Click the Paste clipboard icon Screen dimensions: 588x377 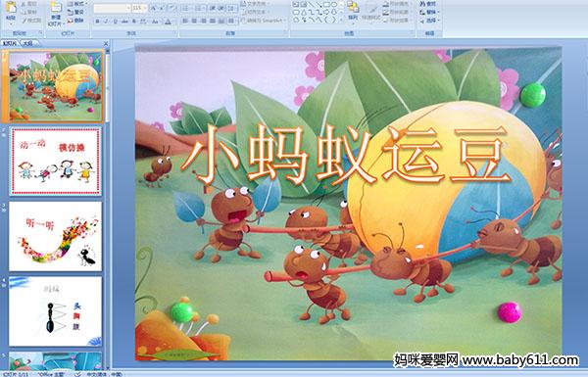pos(11,8)
